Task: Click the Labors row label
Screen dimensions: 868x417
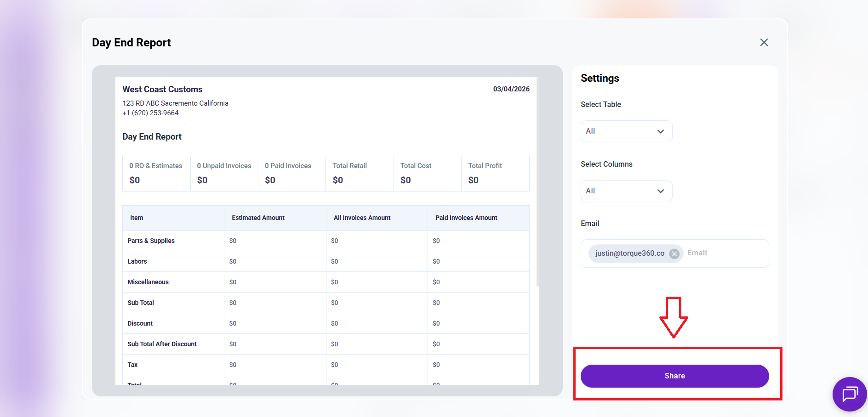Action: (x=137, y=261)
